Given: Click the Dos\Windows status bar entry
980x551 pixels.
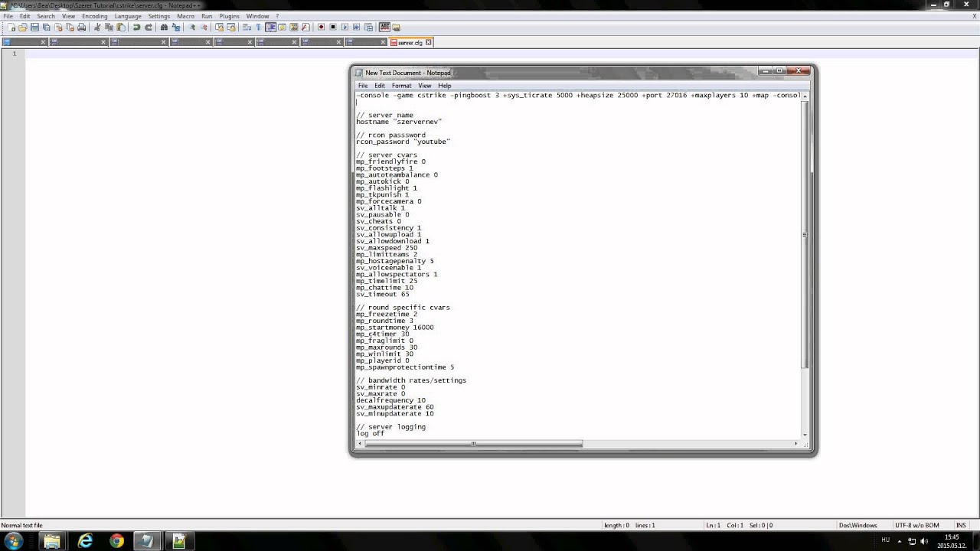Looking at the screenshot, I should (857, 525).
